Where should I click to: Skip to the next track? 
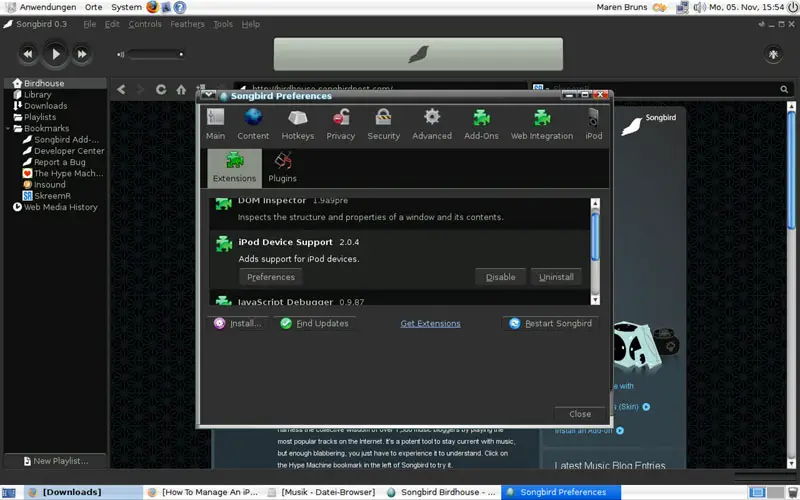click(x=82, y=54)
